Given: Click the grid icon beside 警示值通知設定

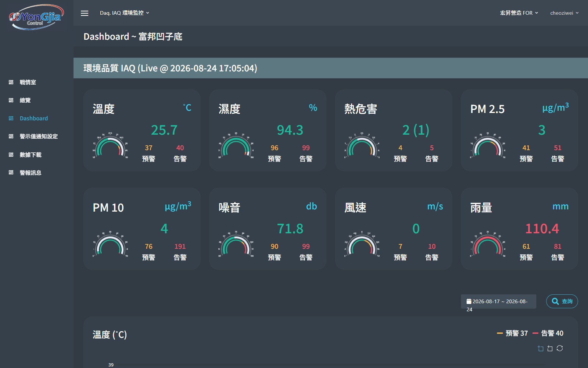Looking at the screenshot, I should click(x=11, y=136).
